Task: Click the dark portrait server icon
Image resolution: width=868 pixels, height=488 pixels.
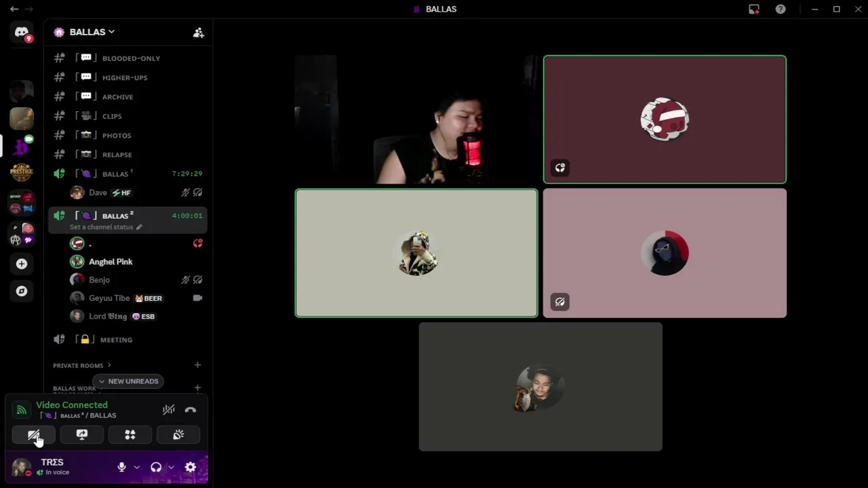Action: [x=22, y=91]
